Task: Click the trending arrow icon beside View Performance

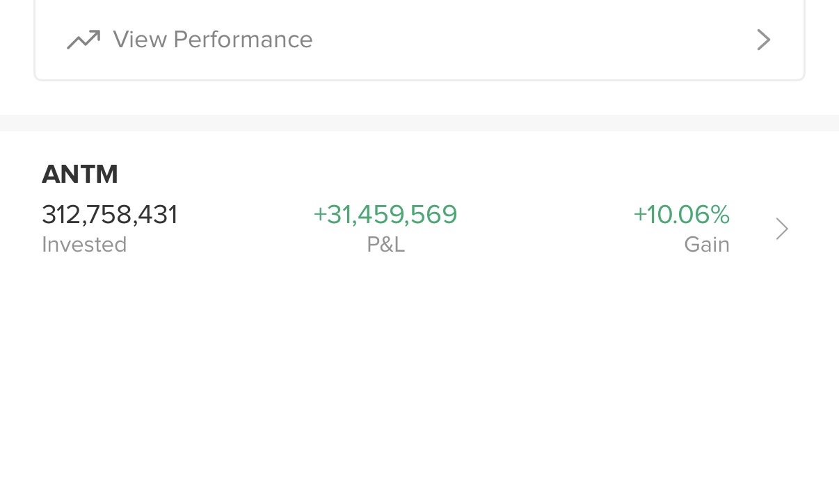Action: click(x=83, y=40)
